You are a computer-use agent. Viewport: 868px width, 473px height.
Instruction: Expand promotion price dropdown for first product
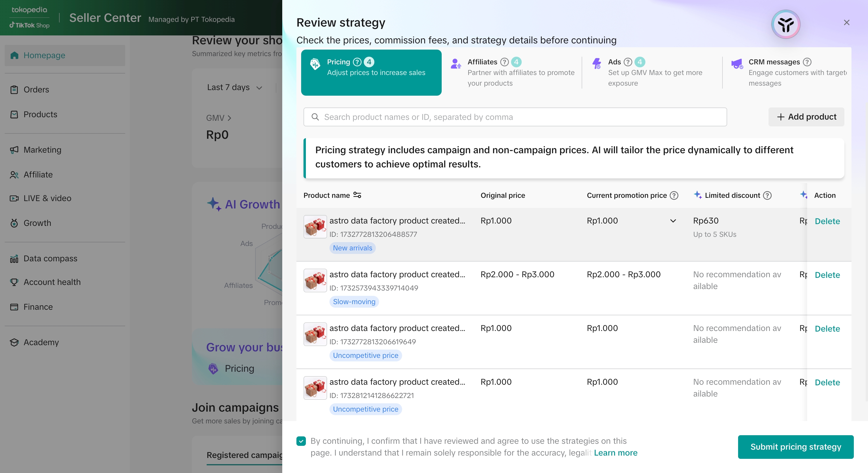[673, 221]
